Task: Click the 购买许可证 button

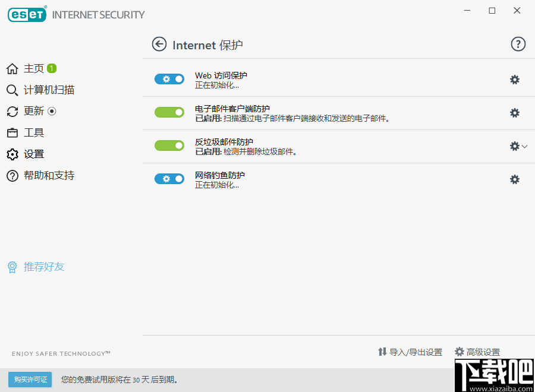Action: pyautogui.click(x=30, y=379)
